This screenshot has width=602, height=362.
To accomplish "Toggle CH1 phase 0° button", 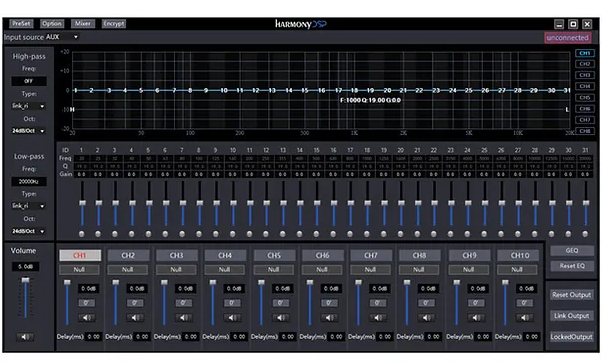I will click(x=87, y=303).
